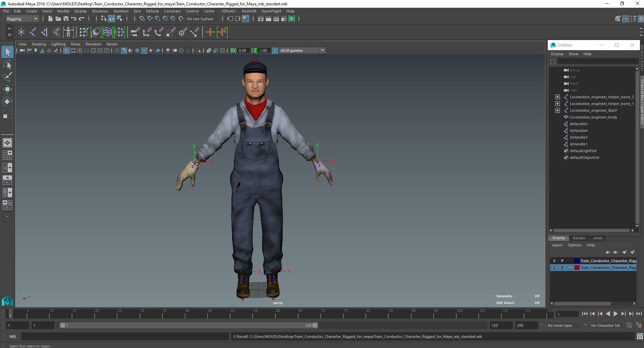
Task: Click the IPR render icon
Action: [x=276, y=19]
